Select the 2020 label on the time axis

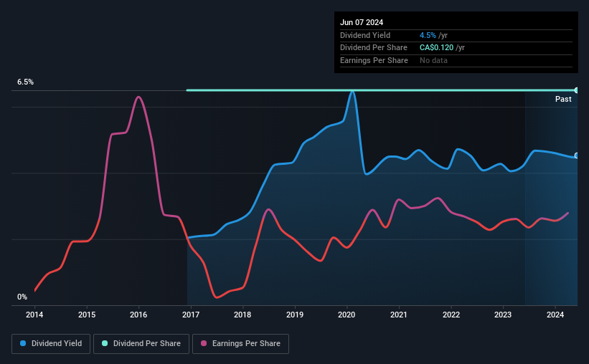347,315
